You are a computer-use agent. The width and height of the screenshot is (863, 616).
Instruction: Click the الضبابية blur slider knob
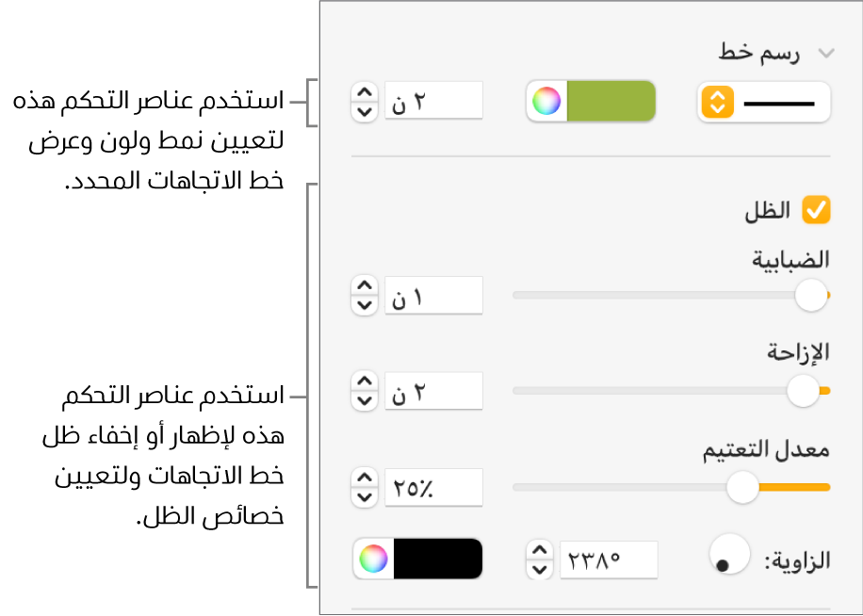pyautogui.click(x=810, y=296)
